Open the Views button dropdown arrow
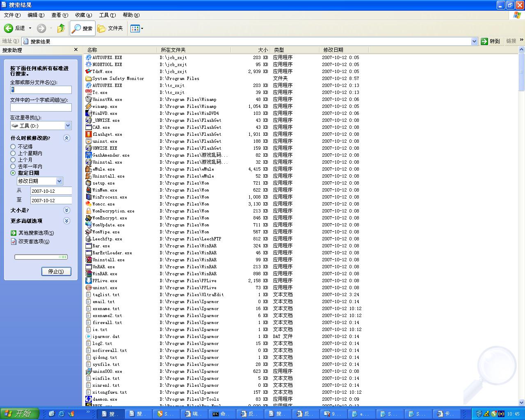Viewport: 525px width, 420px height. tap(142, 28)
